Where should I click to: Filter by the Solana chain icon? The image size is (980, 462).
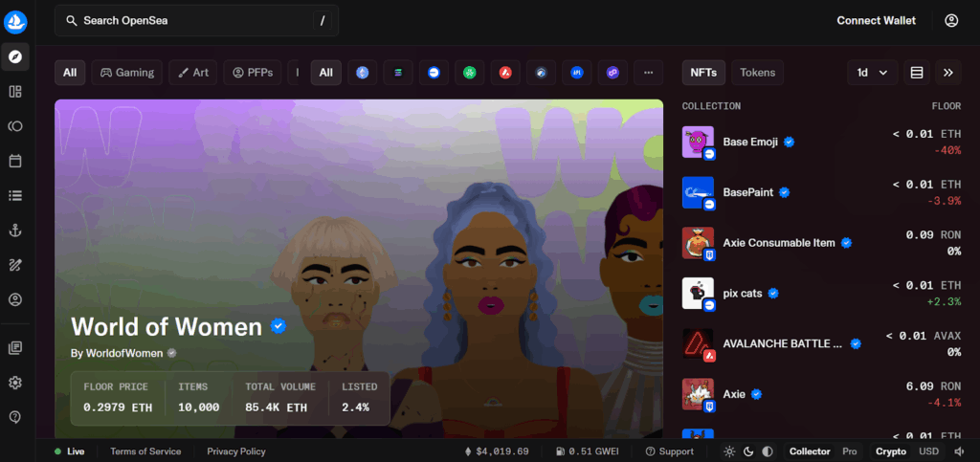tap(398, 72)
